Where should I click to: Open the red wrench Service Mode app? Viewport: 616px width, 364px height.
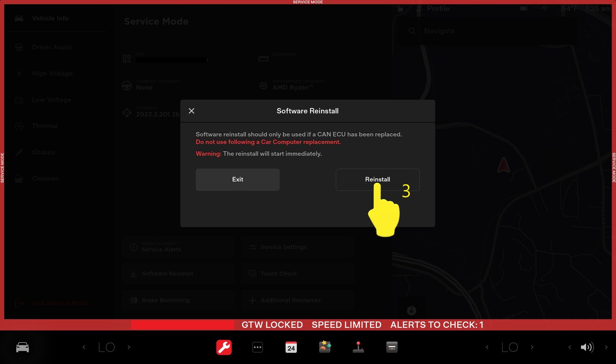[224, 347]
